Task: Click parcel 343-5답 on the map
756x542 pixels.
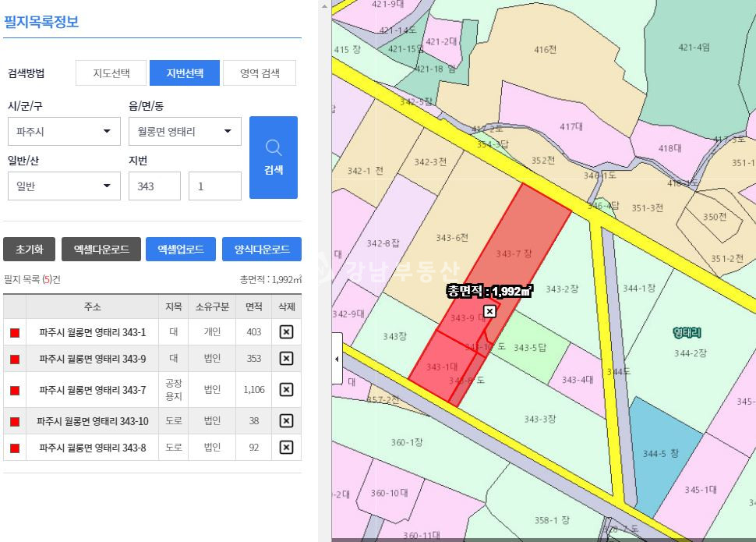Action: [x=530, y=348]
